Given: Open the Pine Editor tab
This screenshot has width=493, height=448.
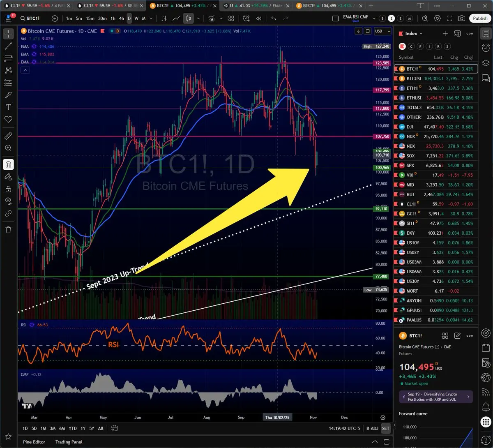Looking at the screenshot, I should point(34,442).
